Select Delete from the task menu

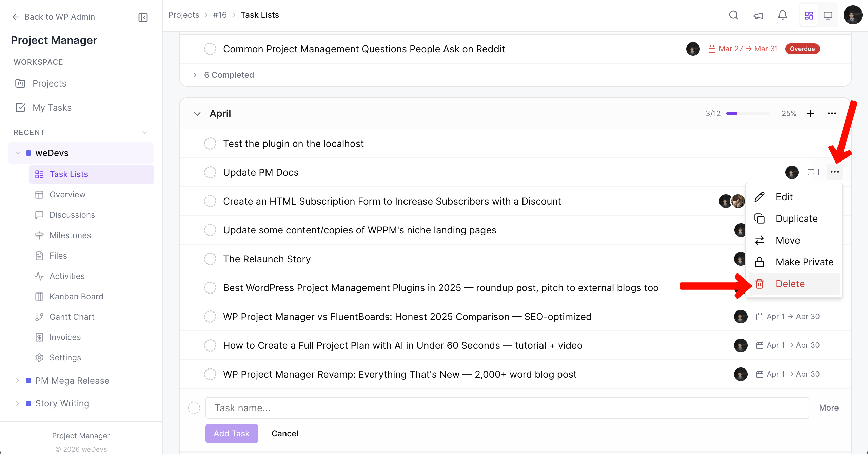[790, 284]
